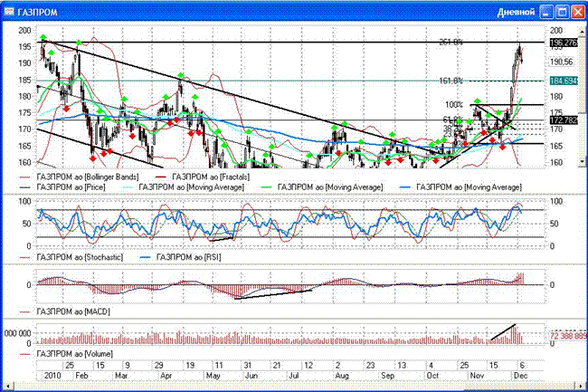Image resolution: width=588 pixels, height=392 pixels.
Task: Click the Oct month label
Action: click(x=432, y=376)
